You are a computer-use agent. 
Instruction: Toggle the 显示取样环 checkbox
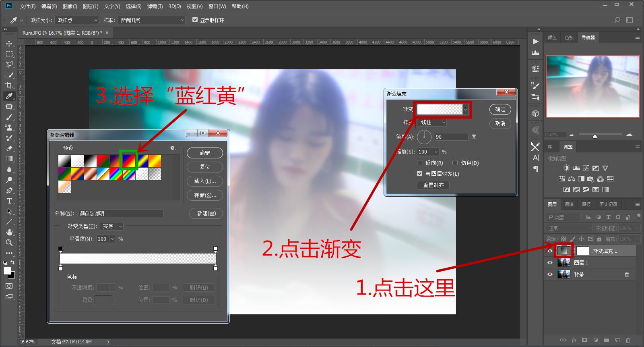point(195,20)
